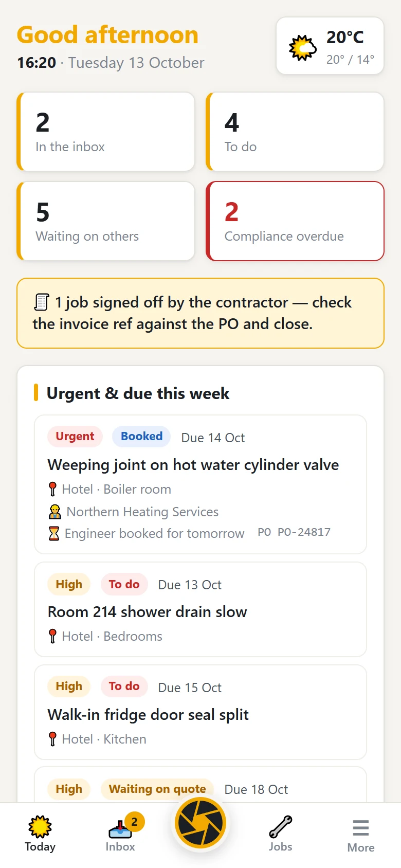Viewport: 401px width, 868px height.
Task: Open the contractor signed-off job banner
Action: pos(200,313)
